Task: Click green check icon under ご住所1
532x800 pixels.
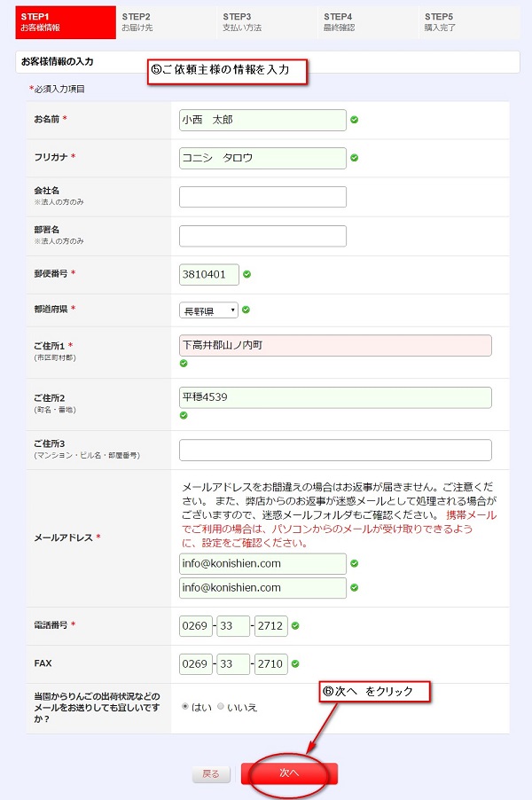Action: pyautogui.click(x=184, y=364)
